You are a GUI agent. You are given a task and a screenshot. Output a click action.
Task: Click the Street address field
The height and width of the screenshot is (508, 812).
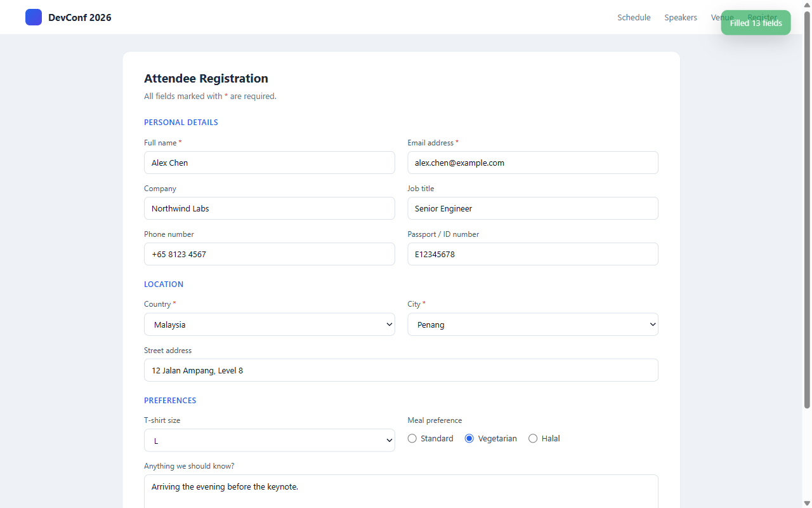click(401, 370)
